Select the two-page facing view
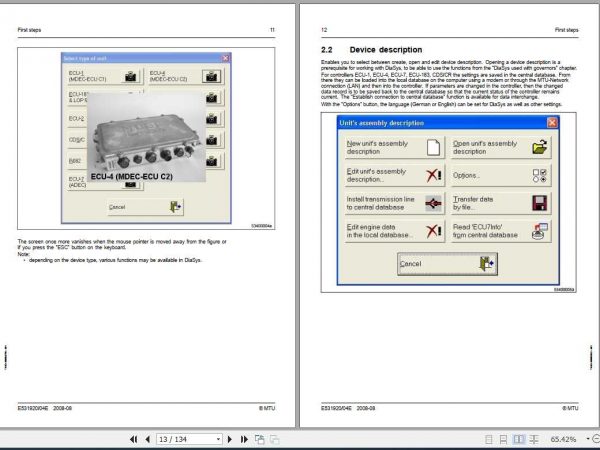600x450 pixels. click(x=518, y=439)
